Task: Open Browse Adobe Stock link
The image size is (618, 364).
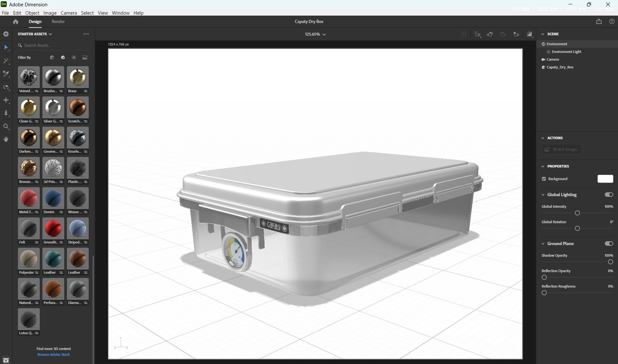Action: (x=54, y=355)
